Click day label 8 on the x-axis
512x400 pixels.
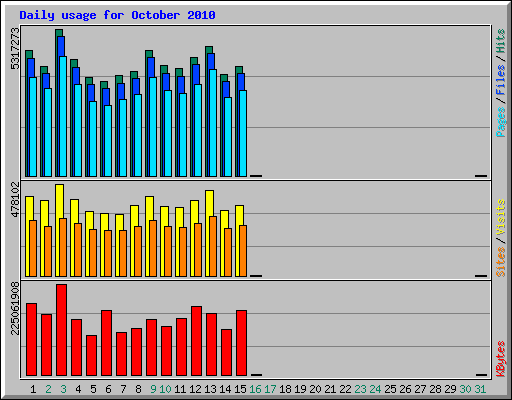point(138,389)
